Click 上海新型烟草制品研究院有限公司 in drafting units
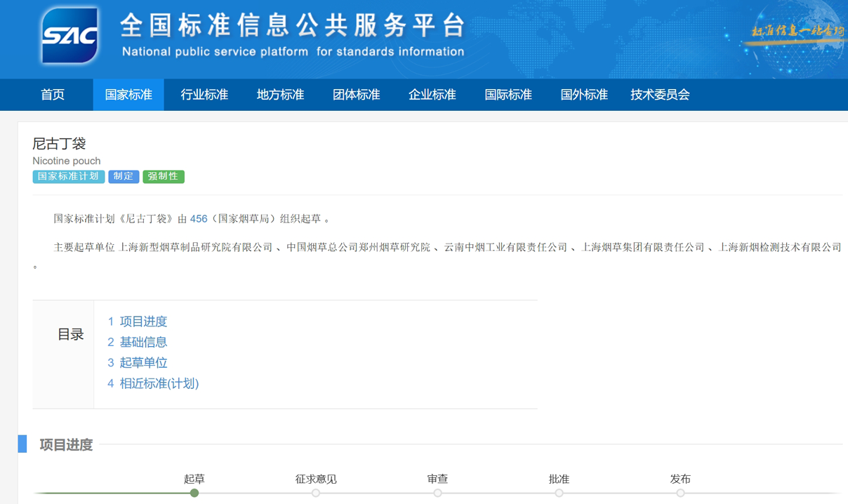Screen dimensions: 848x504 [196, 247]
